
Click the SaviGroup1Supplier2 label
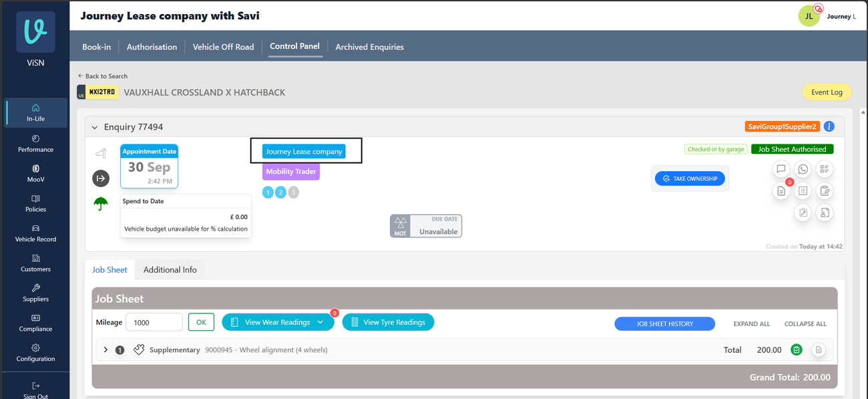click(783, 126)
